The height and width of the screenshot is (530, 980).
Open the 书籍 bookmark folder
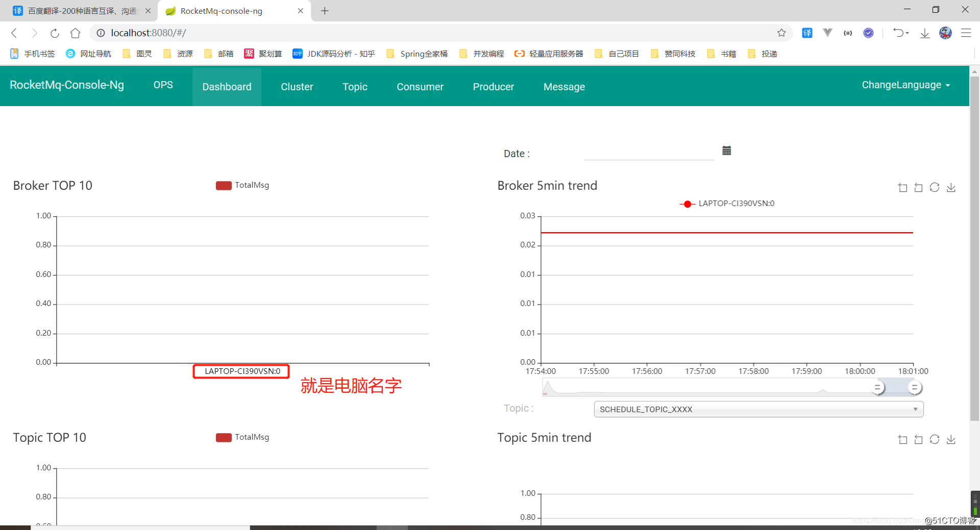(721, 54)
